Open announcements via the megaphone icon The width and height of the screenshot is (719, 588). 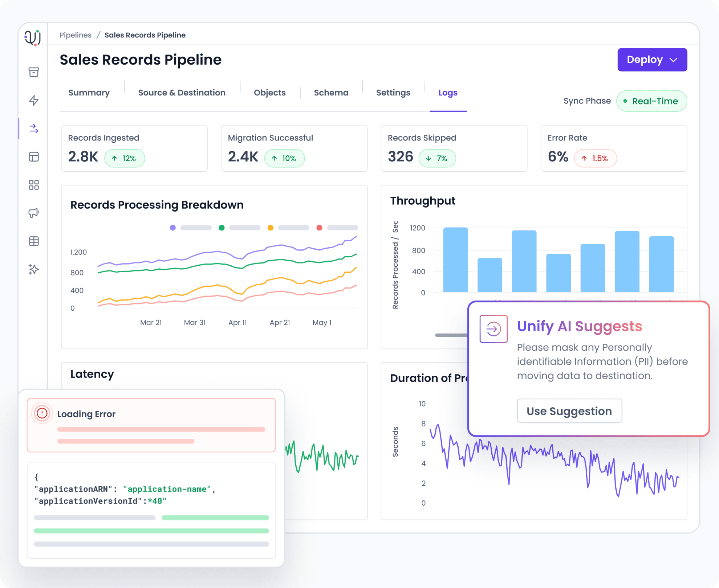point(33,213)
